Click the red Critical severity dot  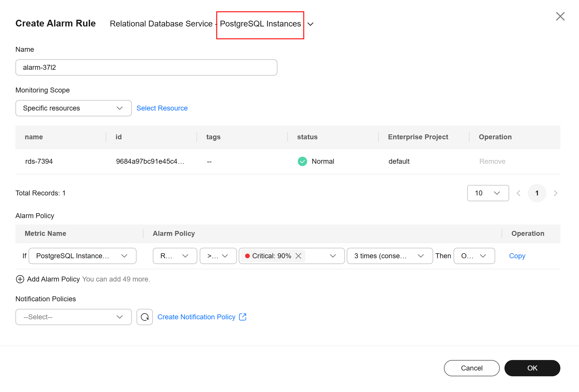point(247,256)
